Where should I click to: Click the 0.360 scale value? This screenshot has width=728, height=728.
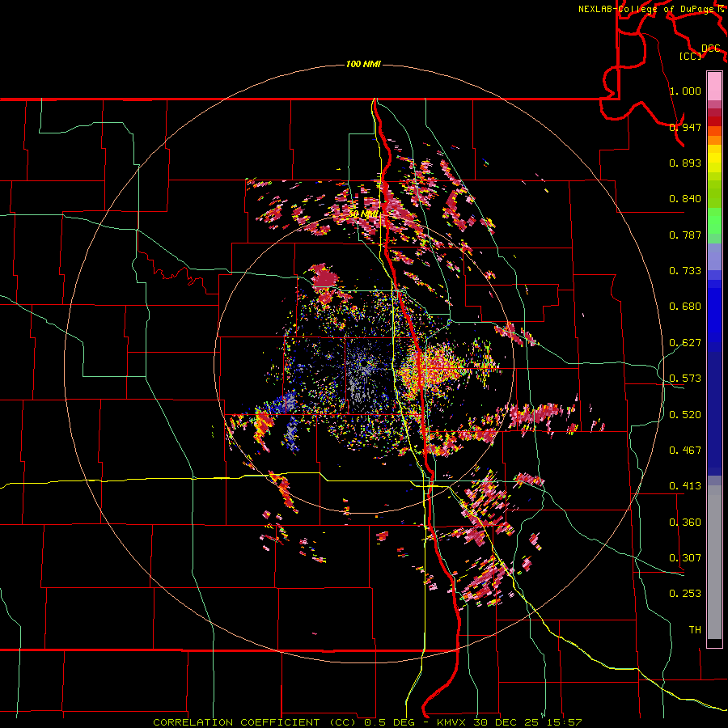(x=685, y=523)
